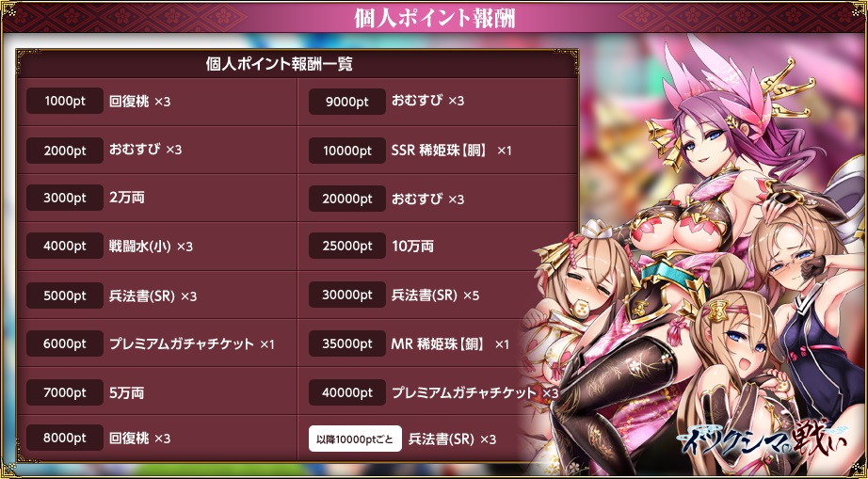This screenshot has height=479, width=868.
Task: Select the 9000pt おむすび badge
Action: coord(347,102)
